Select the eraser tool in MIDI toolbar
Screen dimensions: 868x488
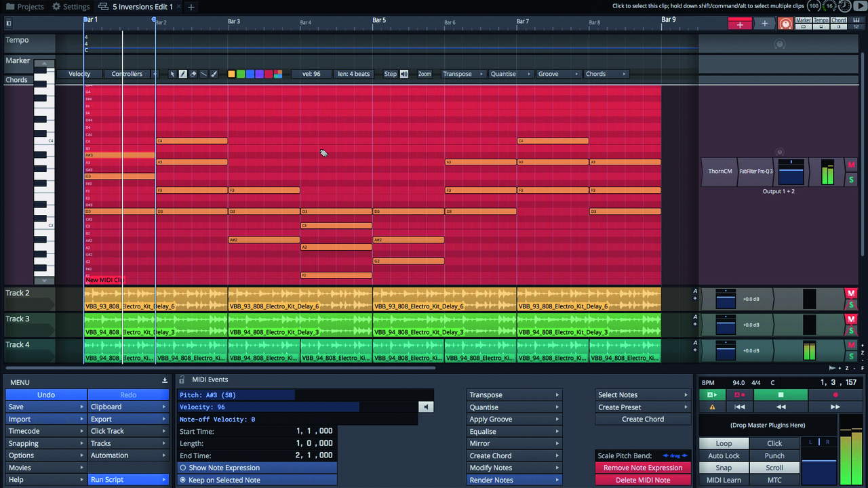coord(193,74)
